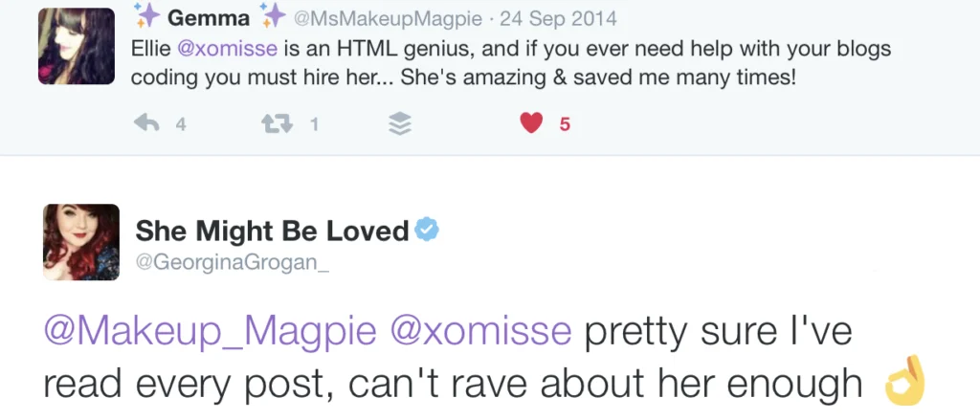Click the @Makeup_Magpie mention in the reply
The height and width of the screenshot is (420, 980).
209,330
